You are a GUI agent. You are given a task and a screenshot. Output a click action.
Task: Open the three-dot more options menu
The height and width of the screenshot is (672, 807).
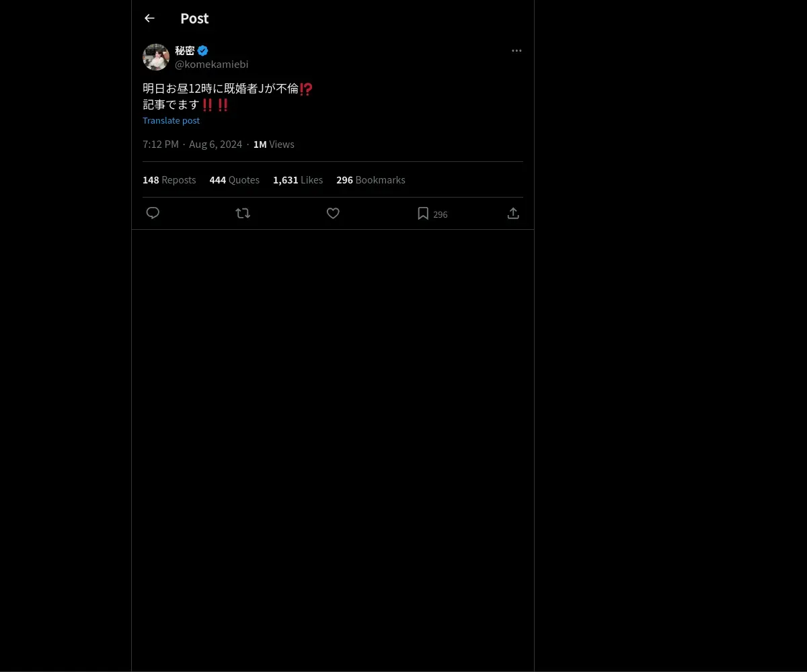pyautogui.click(x=516, y=50)
